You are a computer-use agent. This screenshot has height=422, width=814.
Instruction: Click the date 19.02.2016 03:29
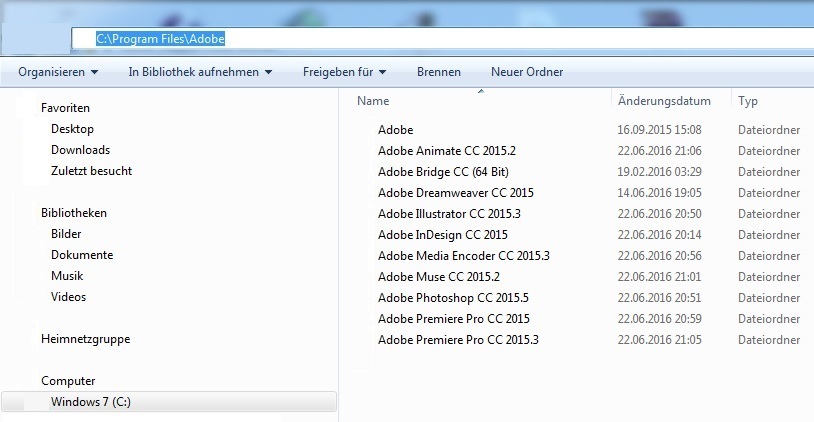[x=659, y=172]
